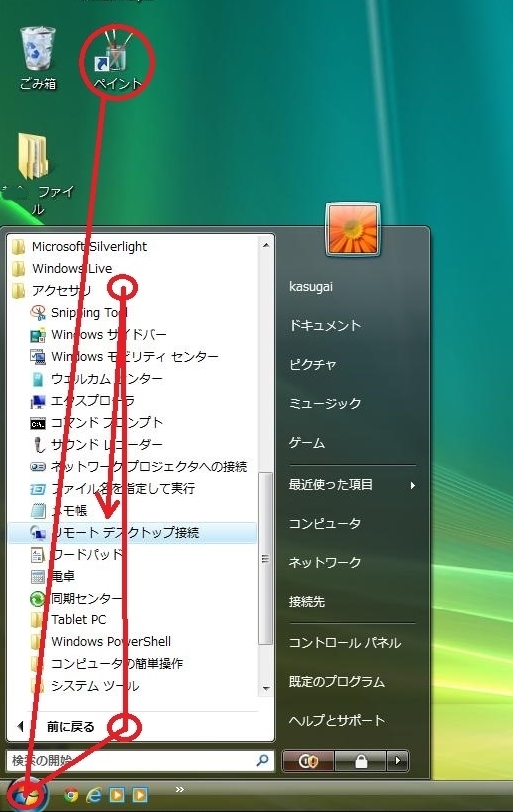513x812 pixels.
Task: Open the ペイント shortcut on desktop
Action: [117, 61]
